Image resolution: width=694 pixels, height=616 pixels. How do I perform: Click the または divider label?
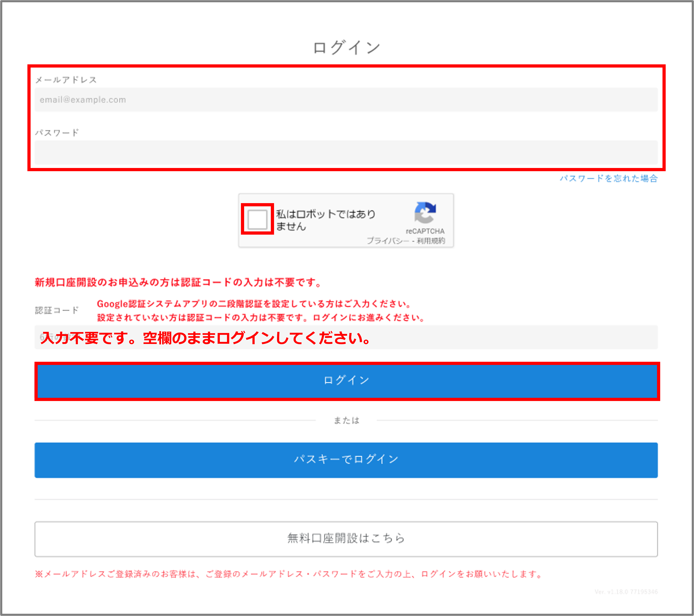point(346,420)
